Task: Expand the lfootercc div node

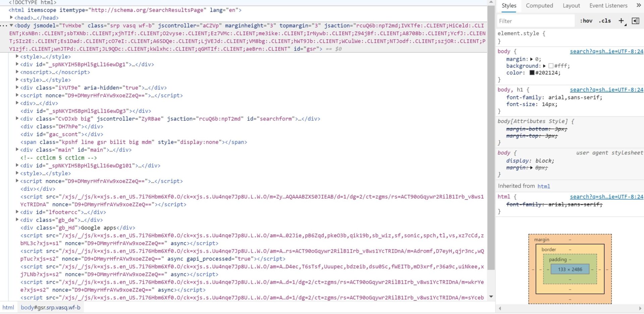Action: 17,212
